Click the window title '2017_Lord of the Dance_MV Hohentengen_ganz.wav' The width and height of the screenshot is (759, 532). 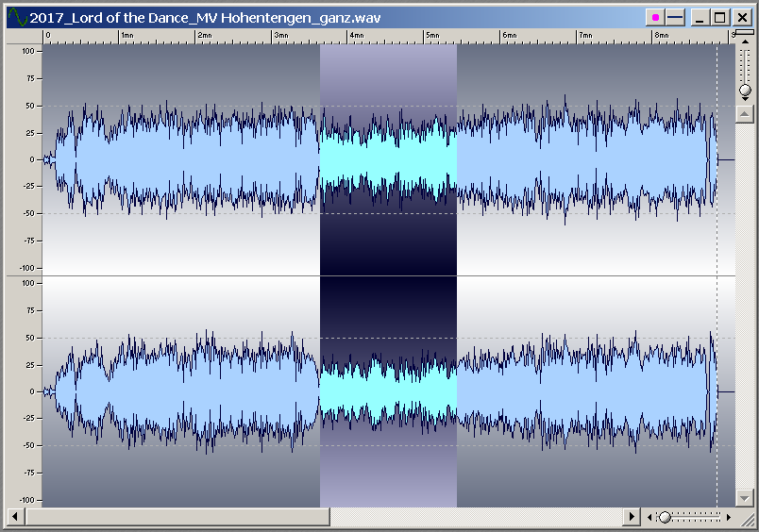(205, 18)
